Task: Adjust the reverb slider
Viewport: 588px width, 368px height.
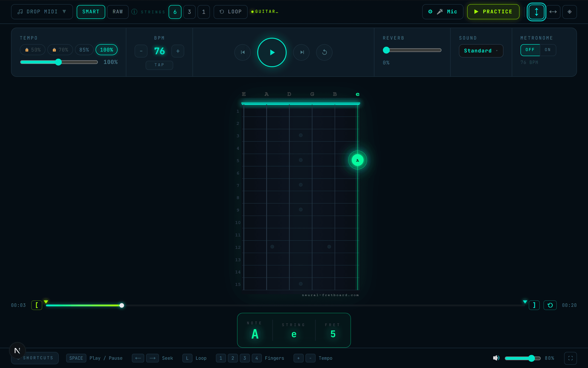Action: [x=412, y=50]
